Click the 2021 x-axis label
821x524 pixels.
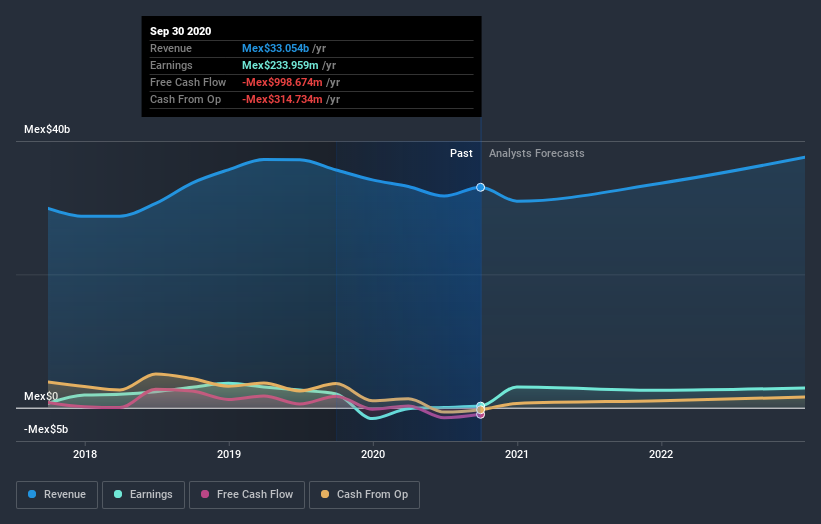[517, 454]
